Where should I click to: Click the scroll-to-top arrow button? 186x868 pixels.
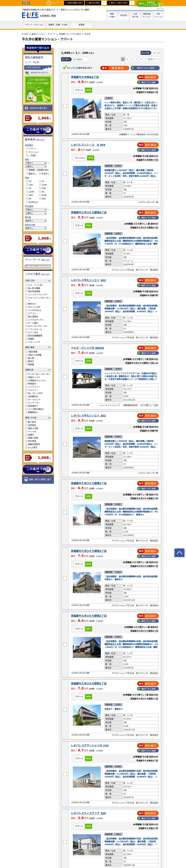click(x=179, y=552)
